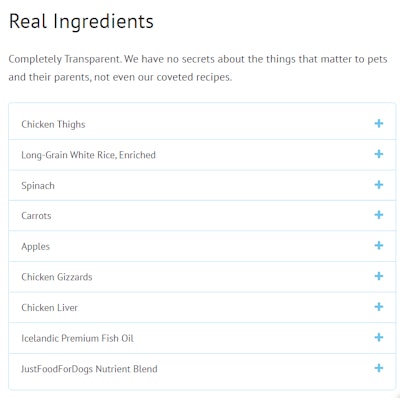Expand the Spinach ingredient row

202,185
